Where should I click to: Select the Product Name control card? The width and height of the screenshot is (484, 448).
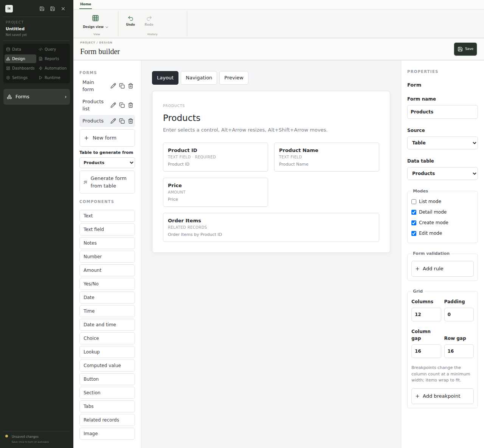pos(327,157)
